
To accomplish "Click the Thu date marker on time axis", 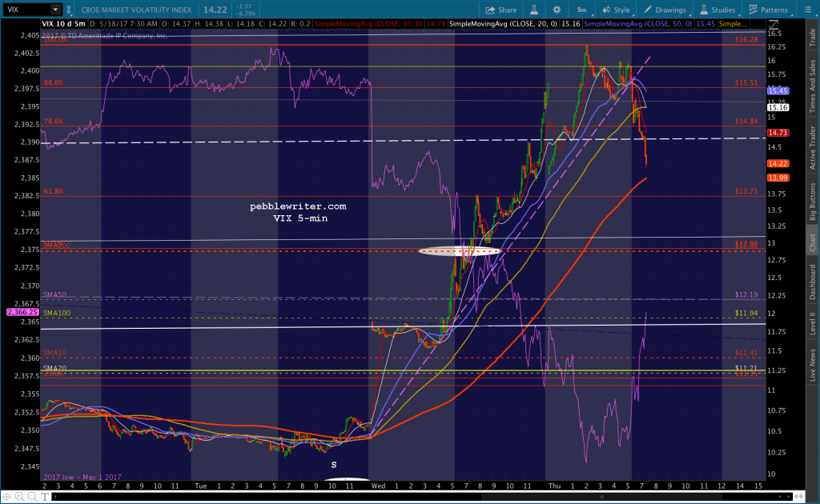I will (554, 486).
